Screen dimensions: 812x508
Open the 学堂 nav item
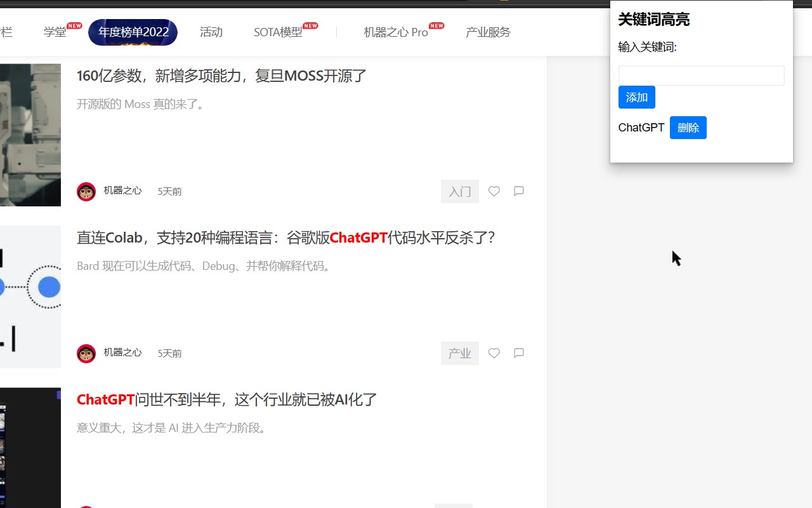pos(55,32)
